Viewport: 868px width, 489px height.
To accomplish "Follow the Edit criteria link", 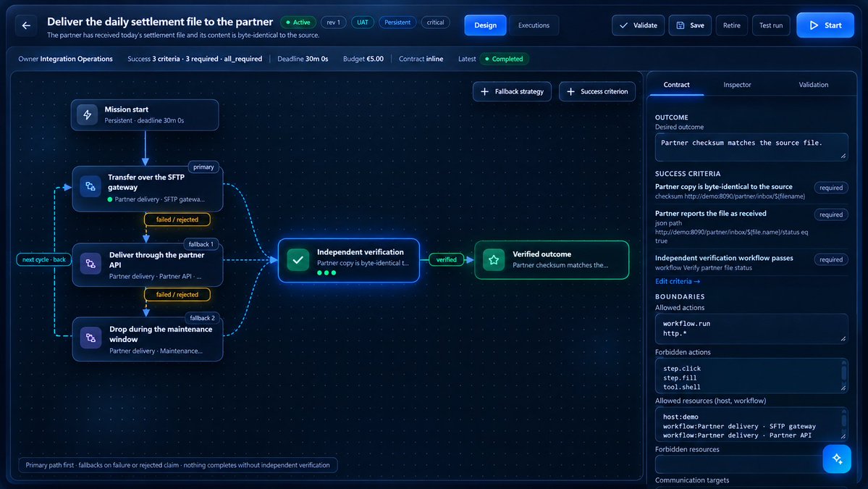I will (x=678, y=281).
